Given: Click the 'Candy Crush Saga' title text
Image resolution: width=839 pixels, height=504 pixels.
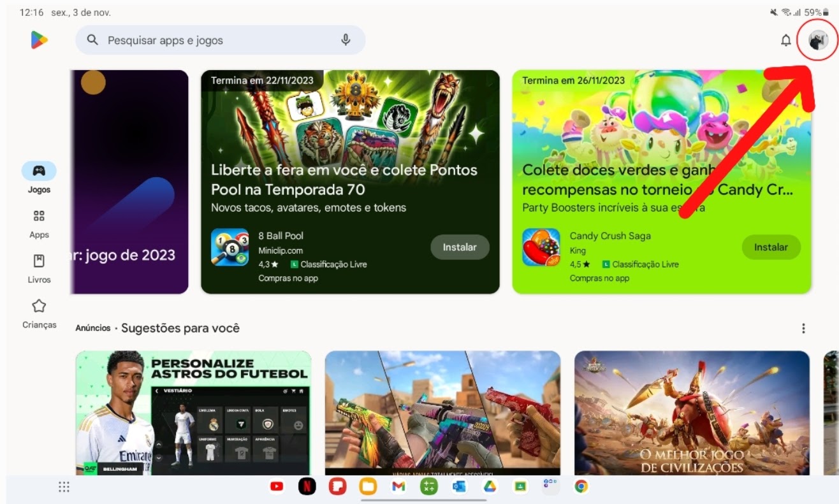Looking at the screenshot, I should coord(610,236).
